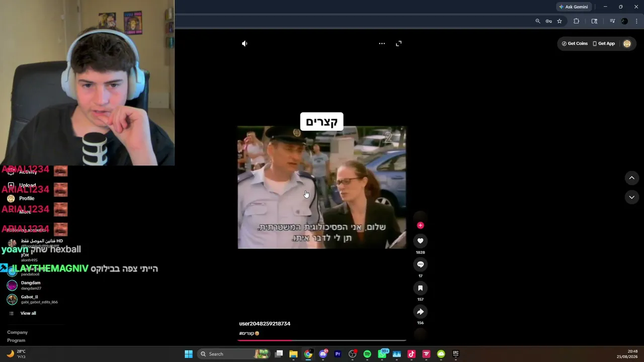Mute the TikTok video with the speaker icon
The height and width of the screenshot is (362, 644).
(x=245, y=44)
